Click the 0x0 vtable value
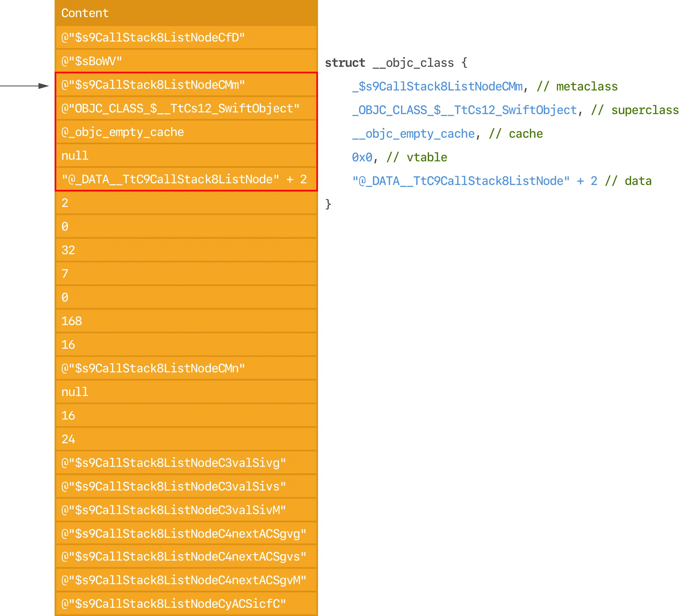 click(362, 158)
